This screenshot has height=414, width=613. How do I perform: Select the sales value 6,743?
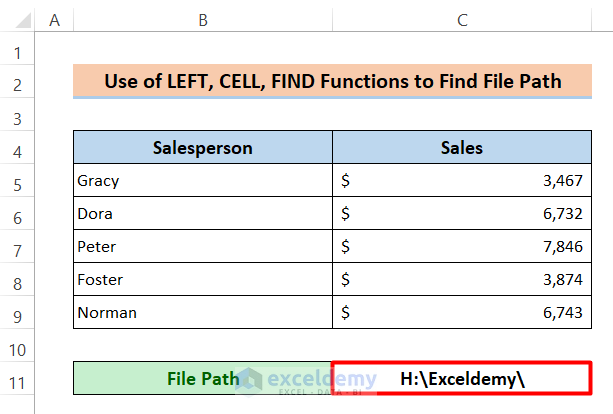(462, 313)
